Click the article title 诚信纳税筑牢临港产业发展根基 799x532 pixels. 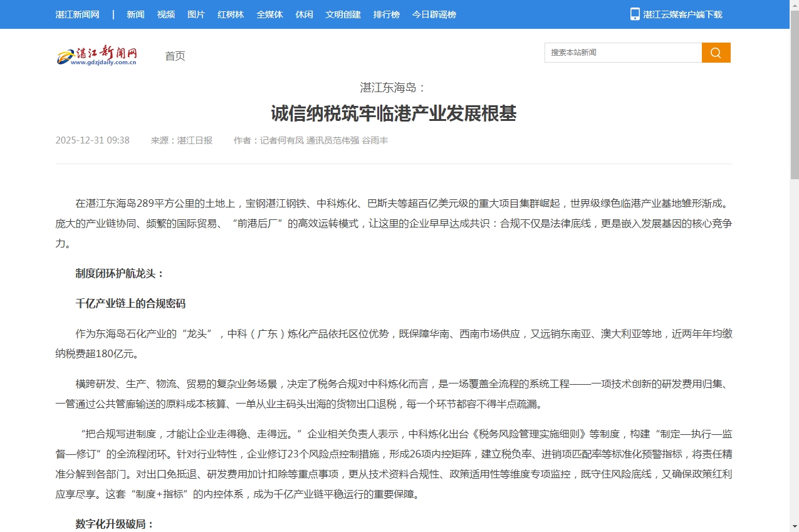(394, 115)
